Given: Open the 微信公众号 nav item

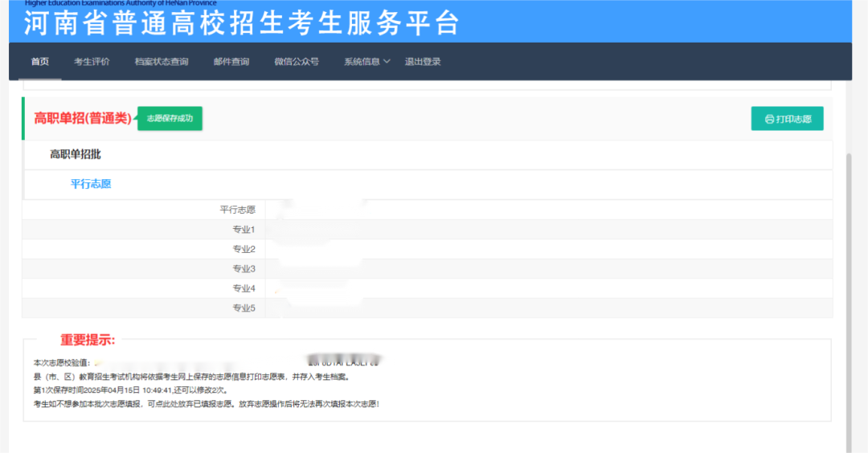Looking at the screenshot, I should tap(297, 61).
